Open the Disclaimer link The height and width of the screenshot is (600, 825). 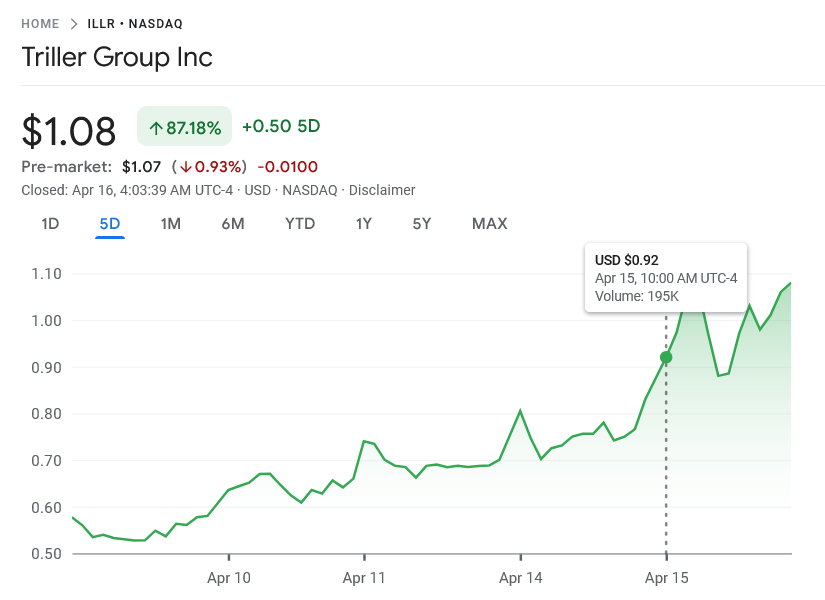click(382, 190)
